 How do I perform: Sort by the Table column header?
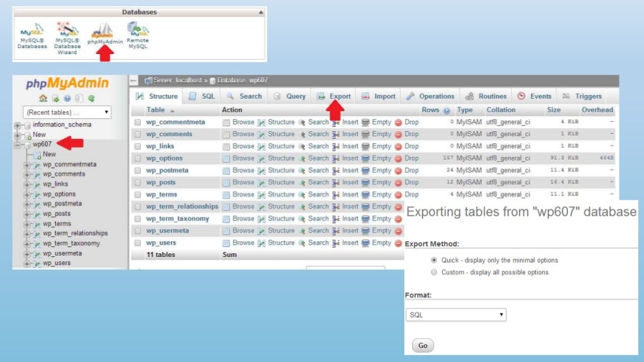tap(156, 110)
